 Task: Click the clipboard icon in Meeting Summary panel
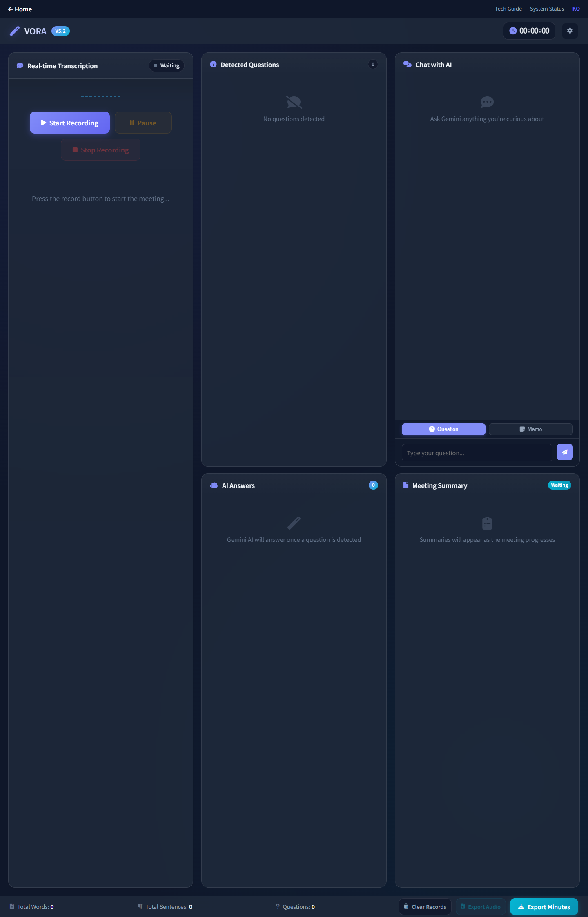(487, 523)
